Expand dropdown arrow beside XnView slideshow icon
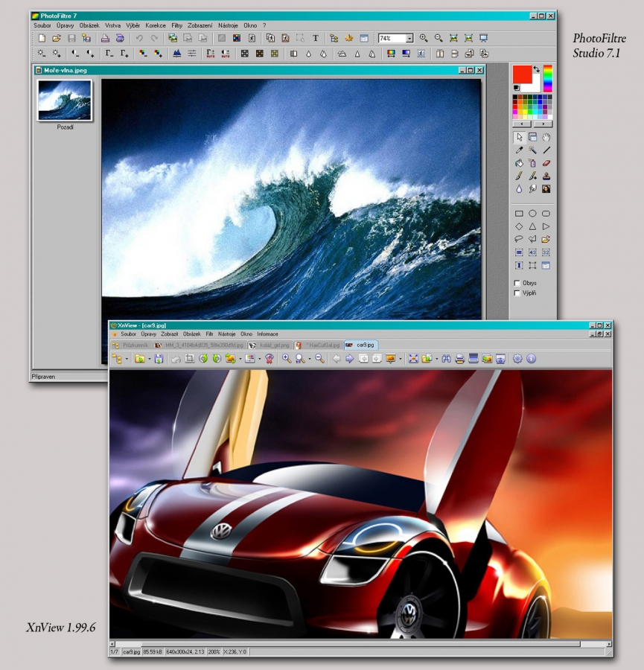Image resolution: width=644 pixels, height=670 pixels. click(400, 360)
